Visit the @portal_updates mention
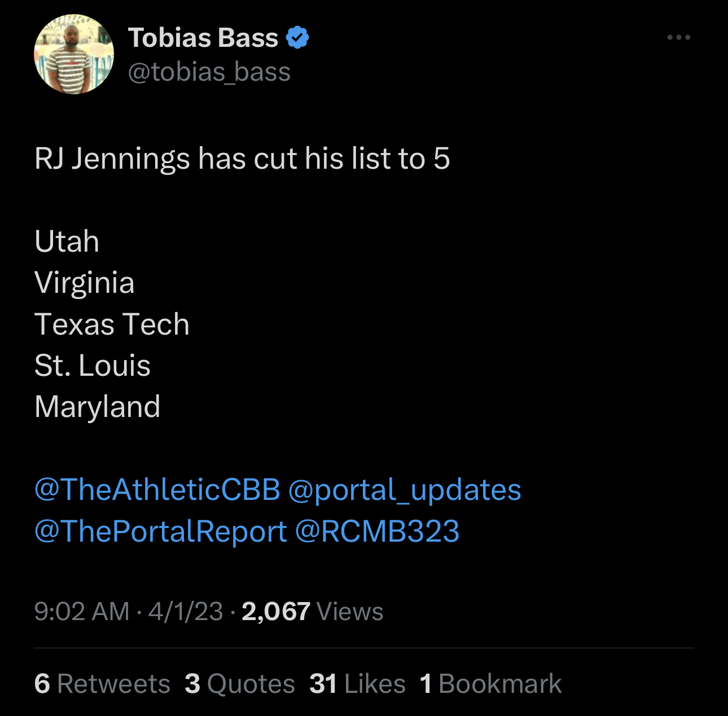The width and height of the screenshot is (728, 716). click(405, 489)
